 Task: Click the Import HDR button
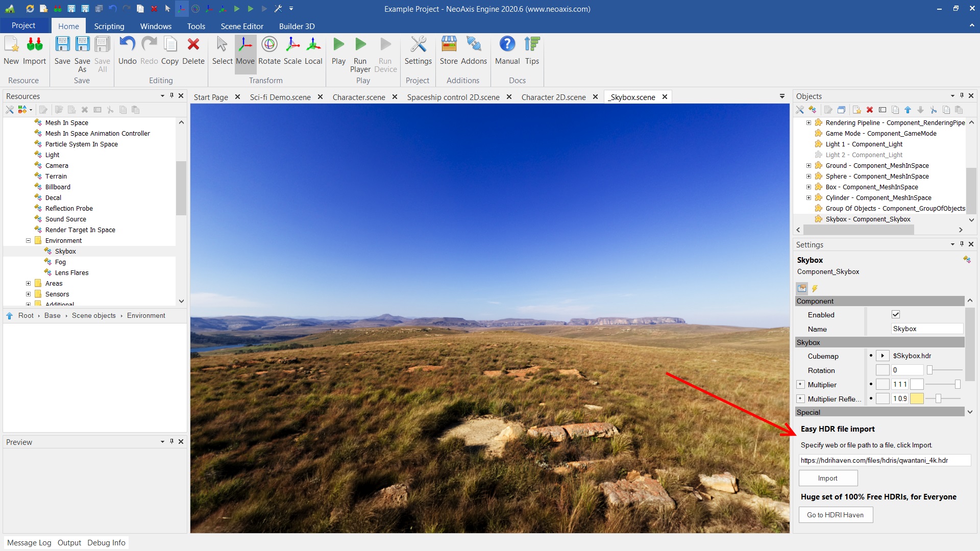point(827,478)
